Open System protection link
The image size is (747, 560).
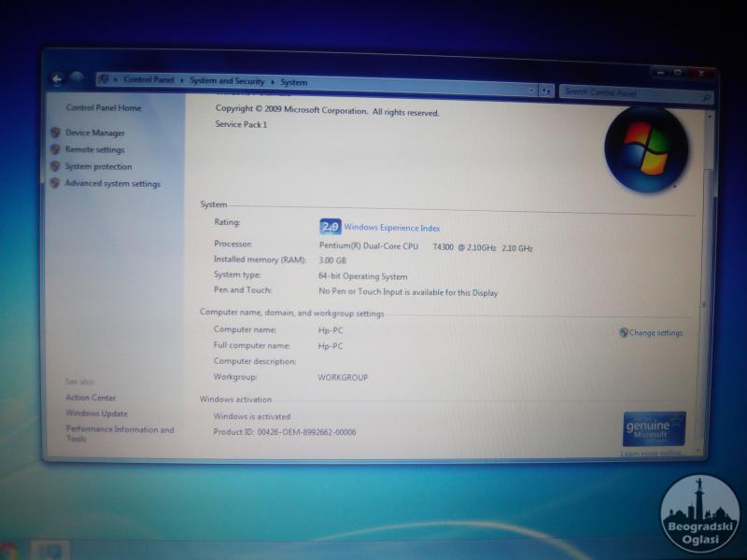(98, 167)
